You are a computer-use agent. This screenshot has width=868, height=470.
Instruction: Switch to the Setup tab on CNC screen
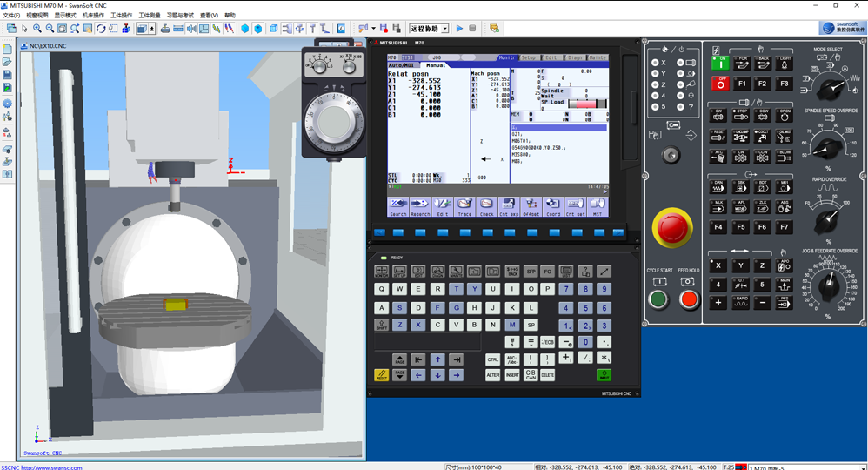pos(528,57)
